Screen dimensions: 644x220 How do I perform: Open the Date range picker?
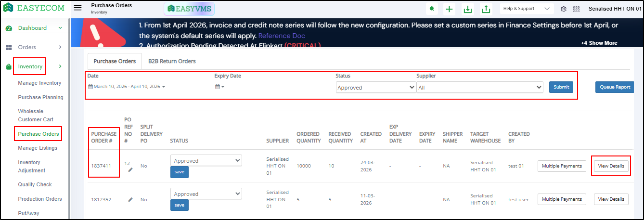(126, 87)
